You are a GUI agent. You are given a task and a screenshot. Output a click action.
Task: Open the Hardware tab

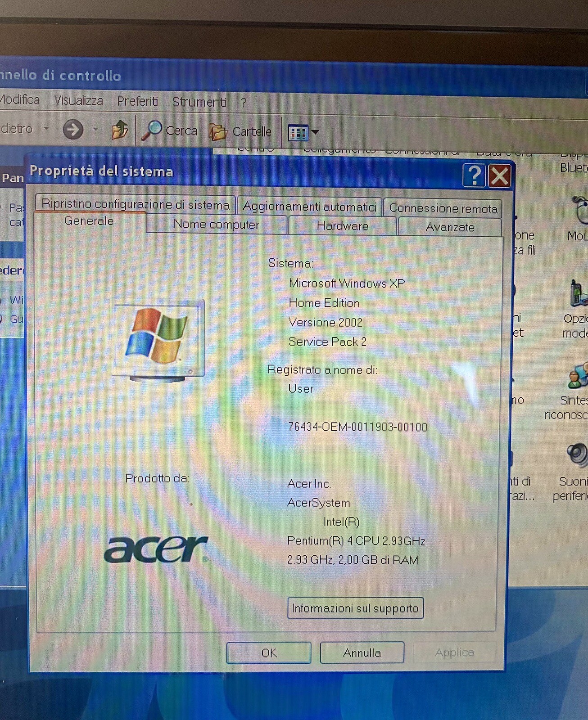pos(343,226)
